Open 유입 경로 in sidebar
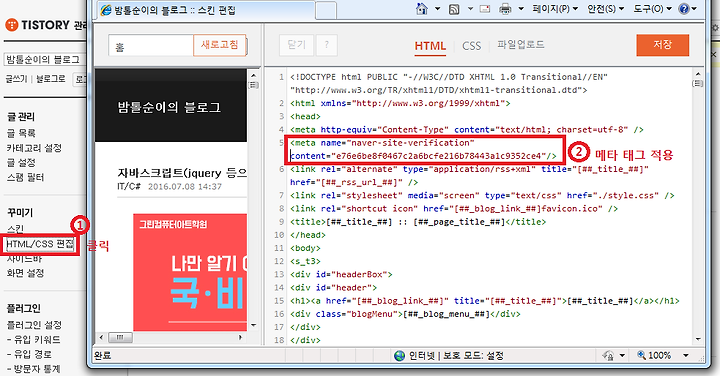The height and width of the screenshot is (376, 720). 29,354
